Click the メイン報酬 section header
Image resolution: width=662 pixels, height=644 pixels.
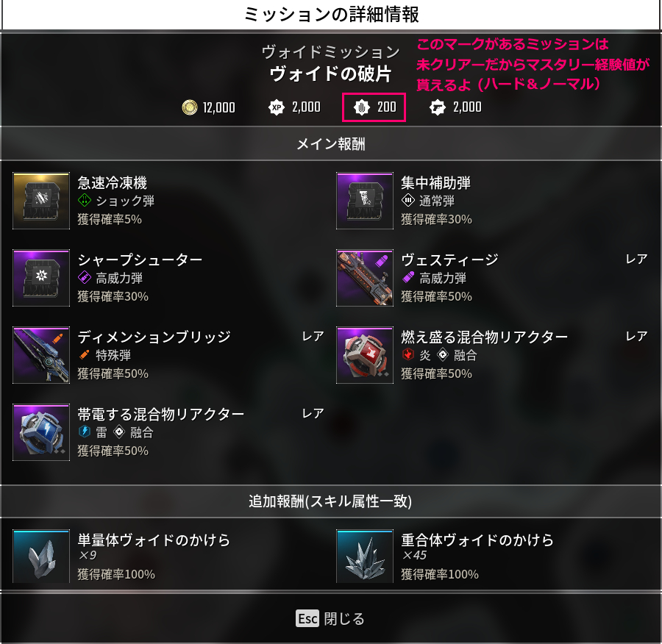point(331,143)
